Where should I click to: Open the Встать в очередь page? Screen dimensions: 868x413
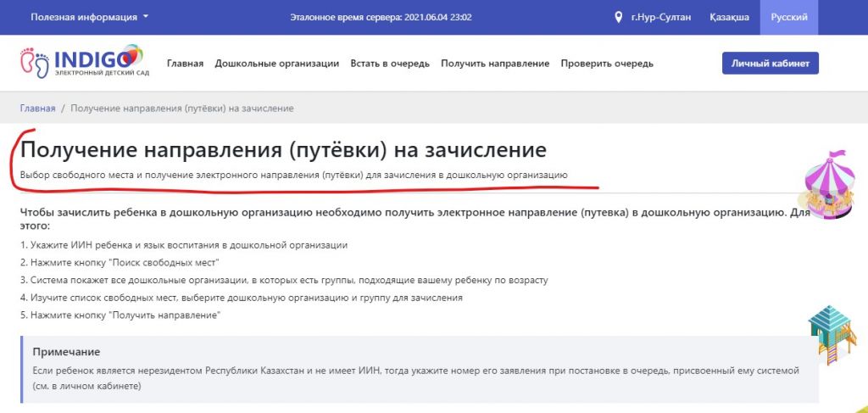click(x=390, y=64)
